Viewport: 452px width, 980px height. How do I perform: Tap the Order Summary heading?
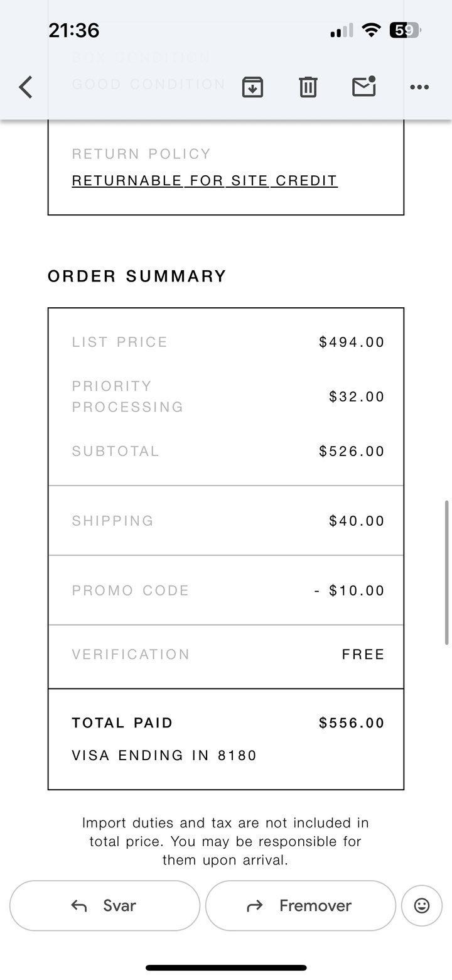(137, 276)
